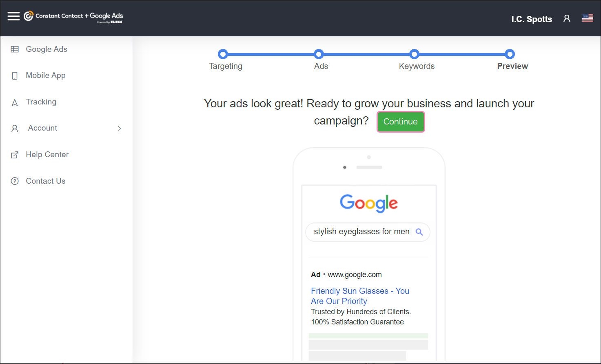Click the Ads step circle on progress bar
This screenshot has width=601, height=364.
click(x=319, y=54)
